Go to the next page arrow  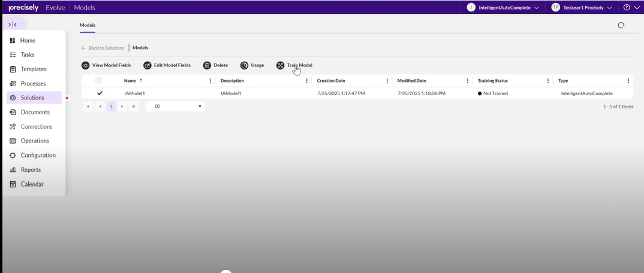(x=122, y=107)
